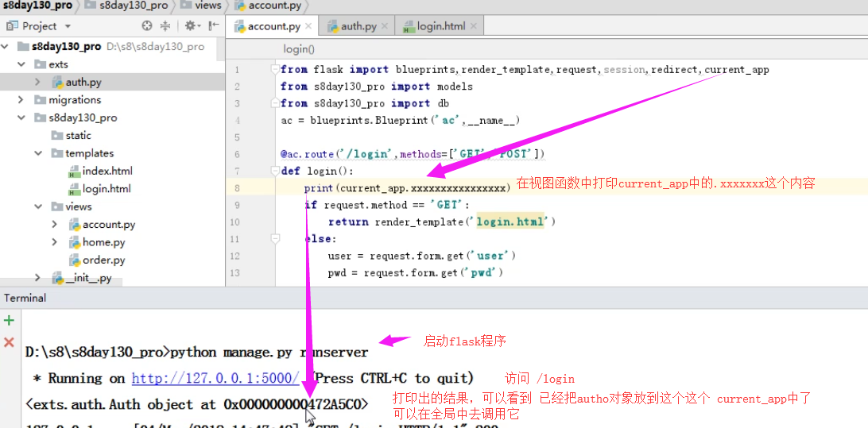Expand the __init__.py node in tree
The width and height of the screenshot is (868, 428).
pyautogui.click(x=37, y=278)
